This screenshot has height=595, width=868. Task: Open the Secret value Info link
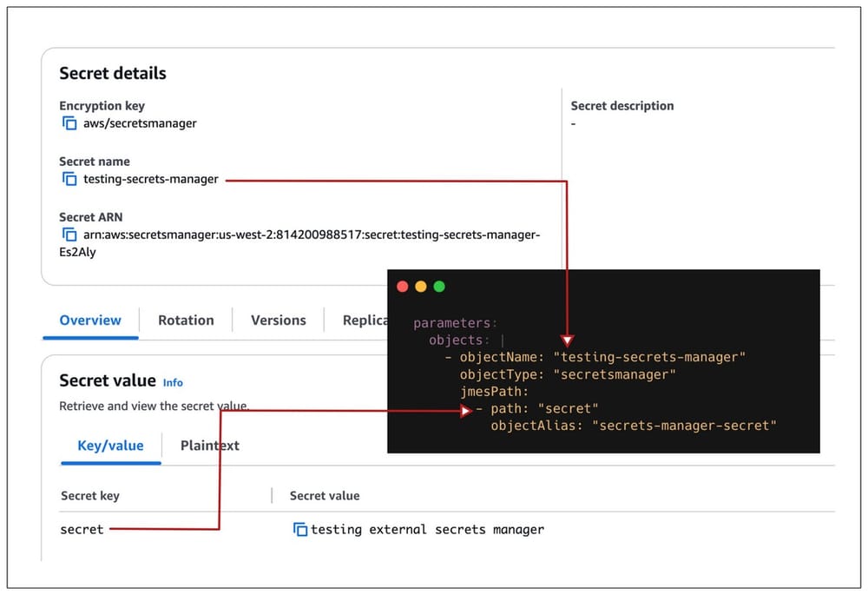coord(173,382)
